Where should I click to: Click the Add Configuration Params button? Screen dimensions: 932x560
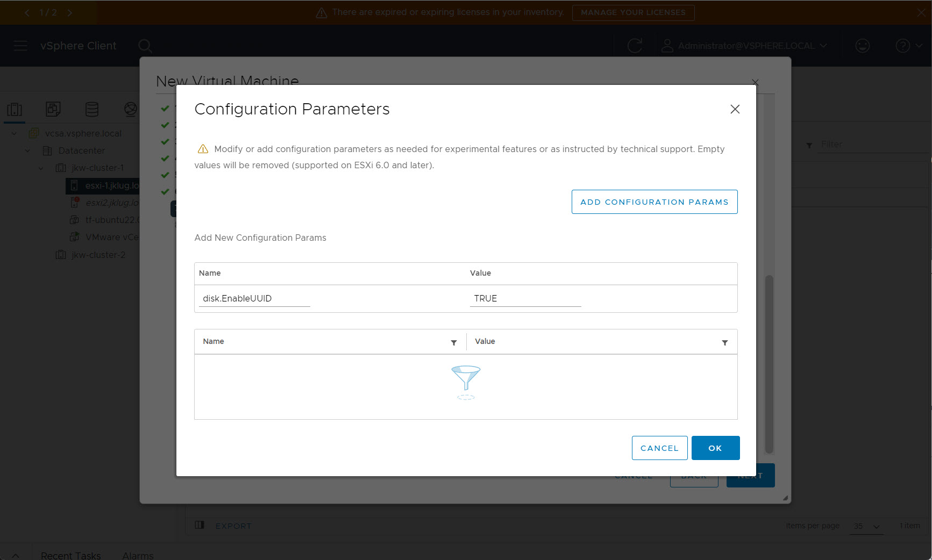coord(654,202)
